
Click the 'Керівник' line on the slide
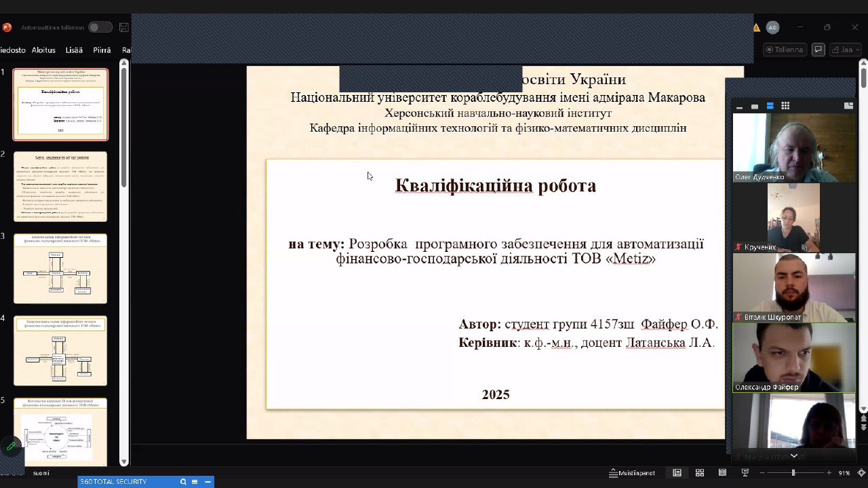[587, 343]
